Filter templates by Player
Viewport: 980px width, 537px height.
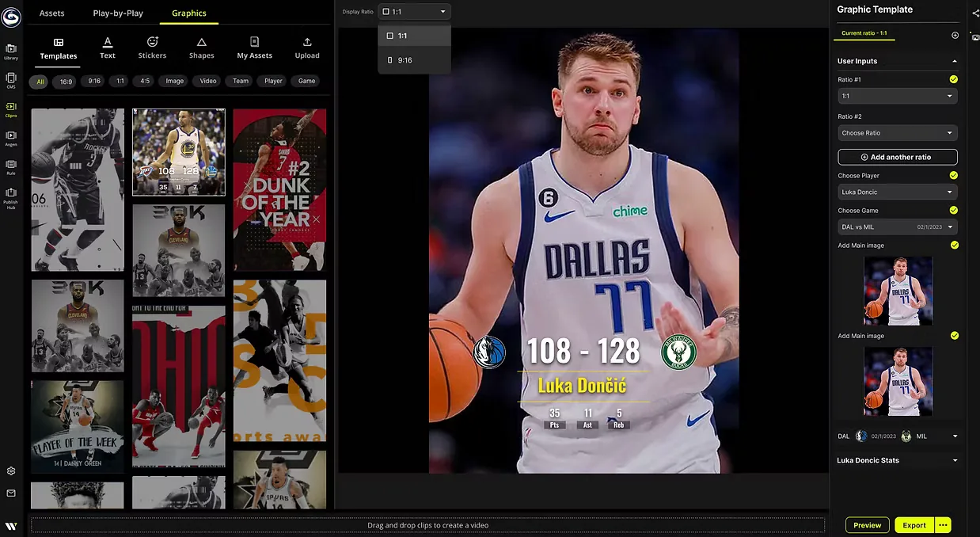click(x=274, y=81)
